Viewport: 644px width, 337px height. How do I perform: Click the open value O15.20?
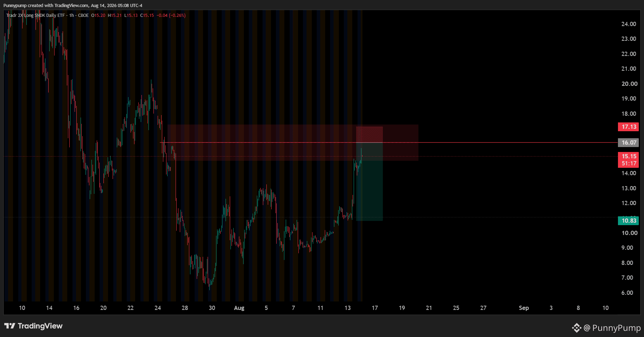tap(98, 15)
